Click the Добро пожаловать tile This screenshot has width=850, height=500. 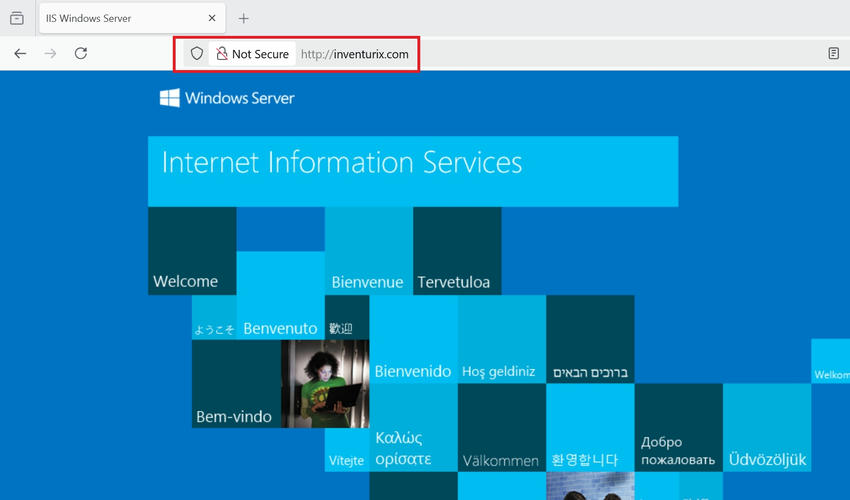[x=678, y=428]
